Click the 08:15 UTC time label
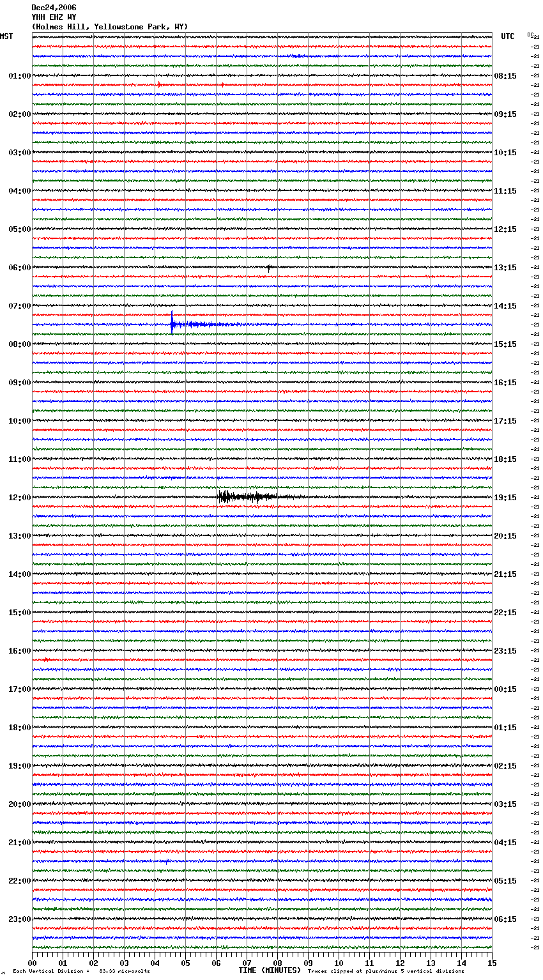Image resolution: width=543 pixels, height=980 pixels. click(505, 76)
